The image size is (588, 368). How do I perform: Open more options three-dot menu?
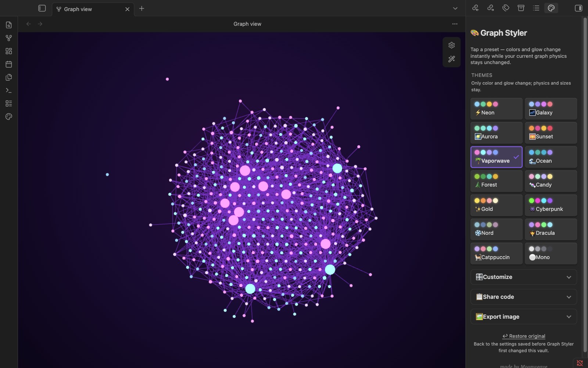pos(455,24)
